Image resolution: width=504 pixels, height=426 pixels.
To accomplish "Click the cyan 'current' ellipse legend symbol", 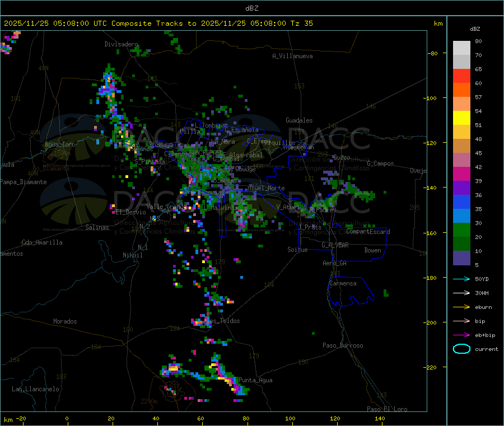I will [x=461, y=349].
